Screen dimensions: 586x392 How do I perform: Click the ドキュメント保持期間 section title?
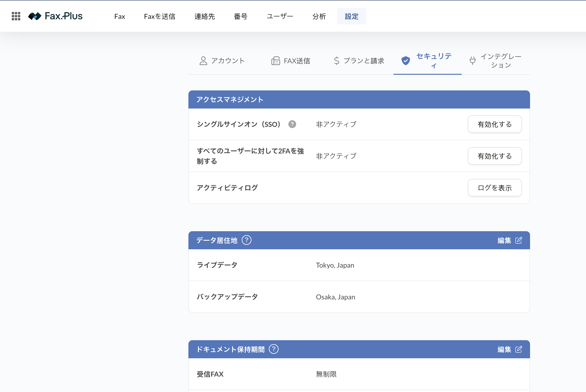coord(230,349)
